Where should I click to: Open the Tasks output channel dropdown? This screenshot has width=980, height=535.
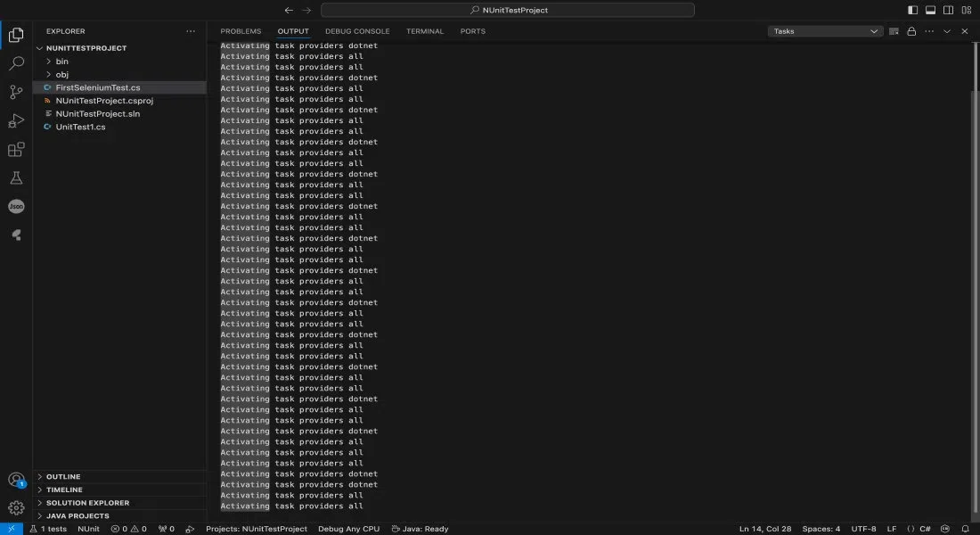point(825,31)
